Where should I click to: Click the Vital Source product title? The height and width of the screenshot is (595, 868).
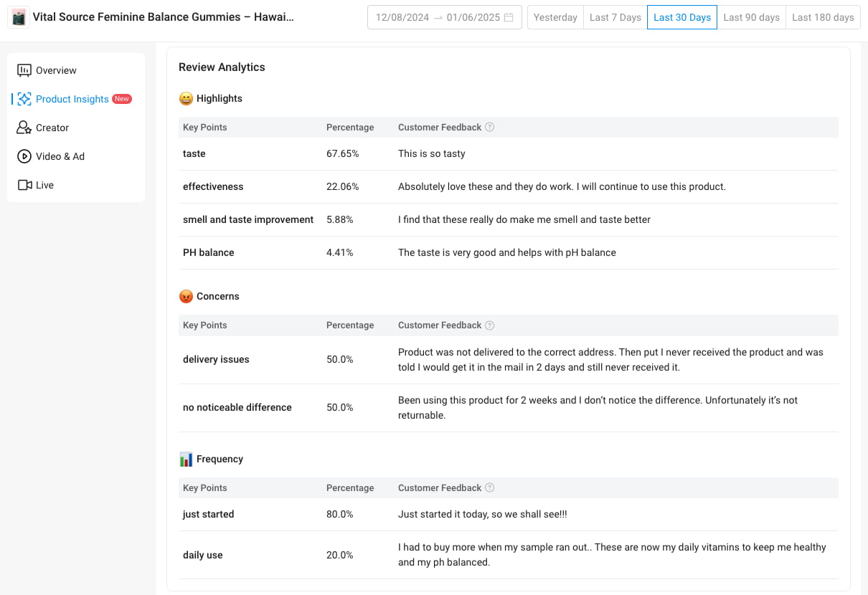point(164,17)
